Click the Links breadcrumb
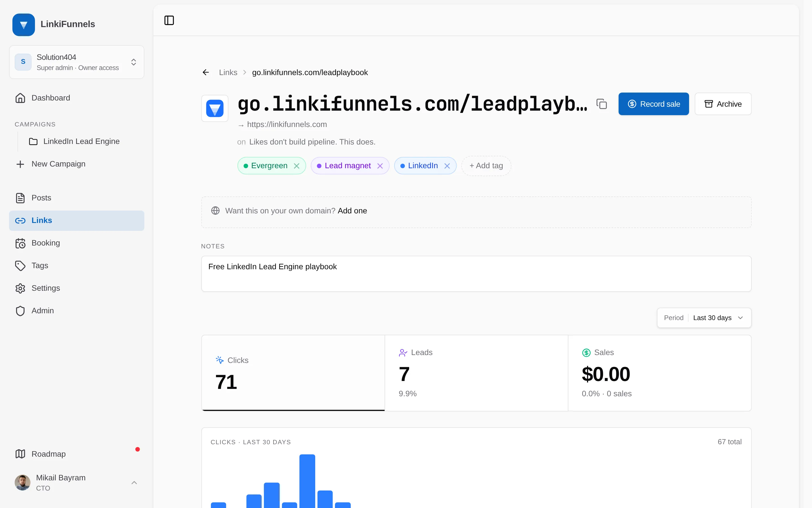 (228, 72)
